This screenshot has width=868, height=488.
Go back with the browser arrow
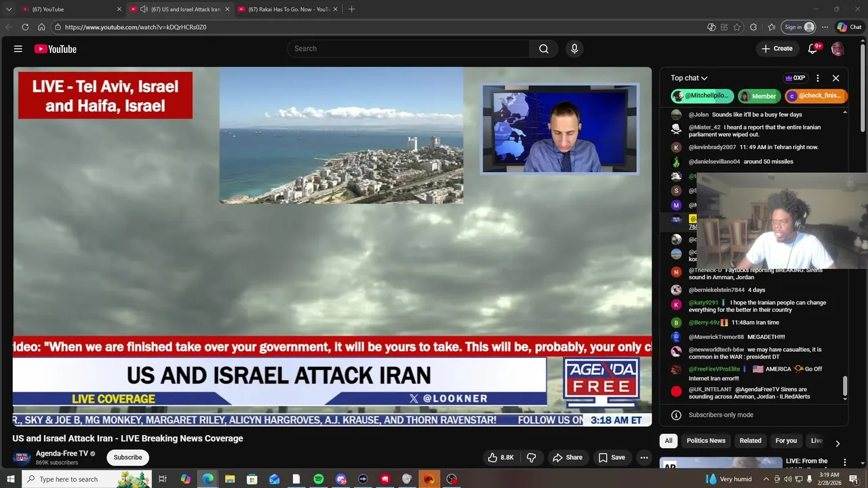tap(9, 27)
